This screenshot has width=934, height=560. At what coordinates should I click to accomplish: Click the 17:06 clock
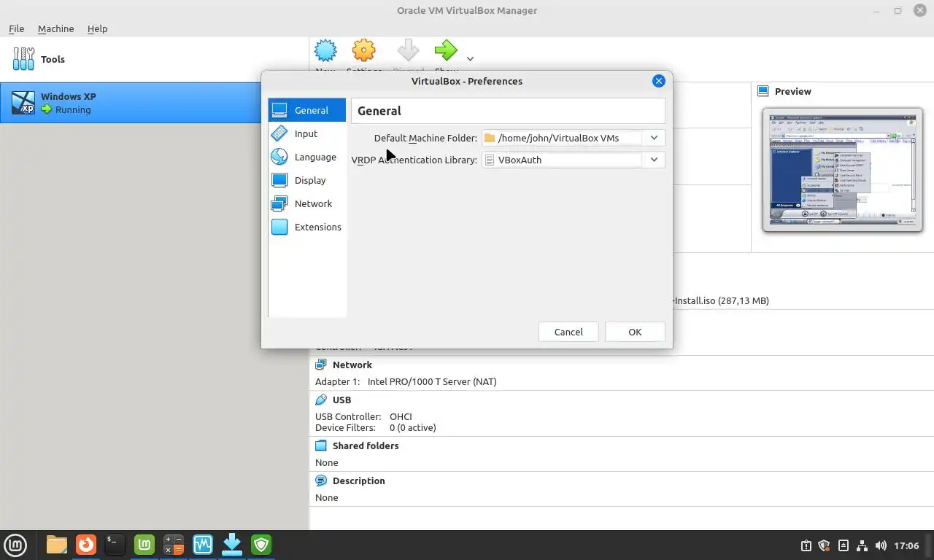coord(906,545)
